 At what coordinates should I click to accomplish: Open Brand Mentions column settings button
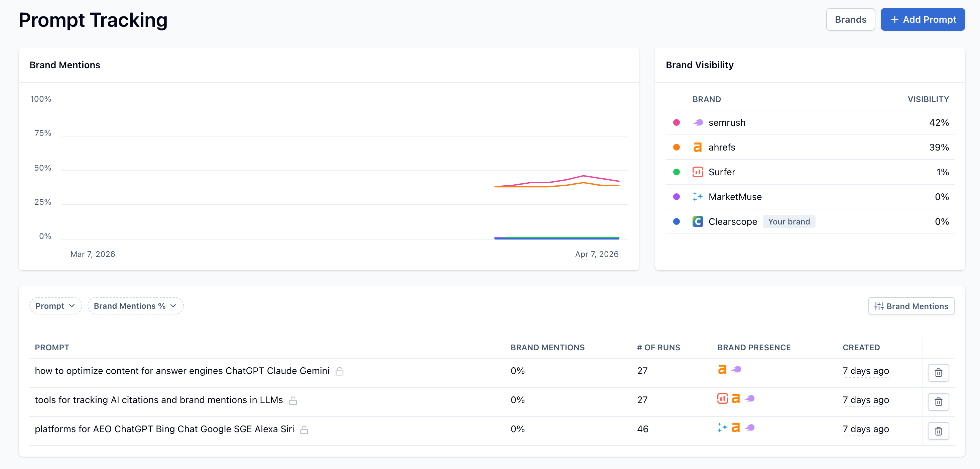pos(911,306)
